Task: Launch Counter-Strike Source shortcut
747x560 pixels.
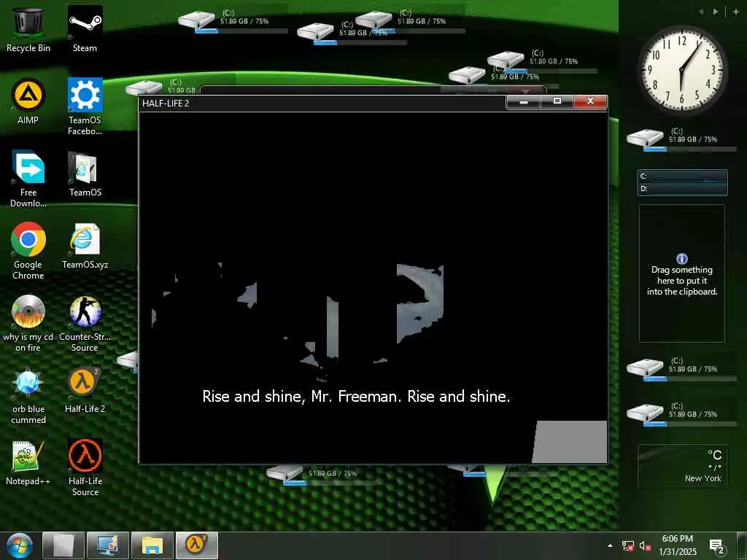Action: pyautogui.click(x=85, y=323)
